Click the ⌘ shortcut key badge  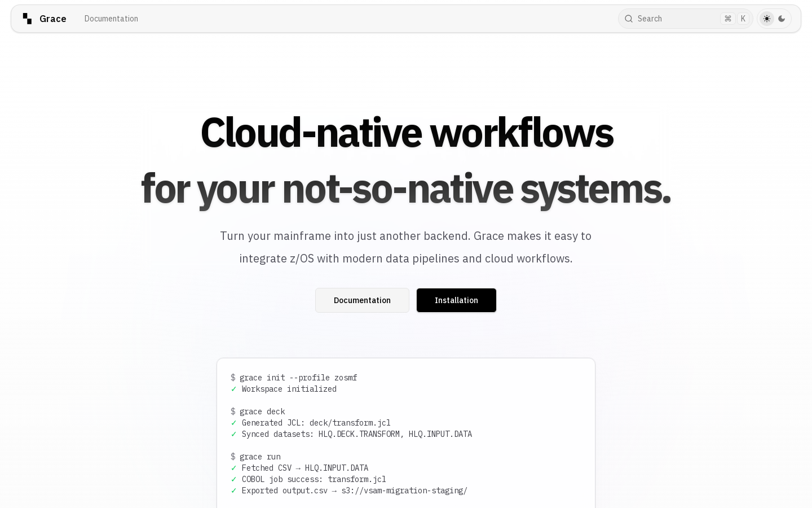coord(728,19)
